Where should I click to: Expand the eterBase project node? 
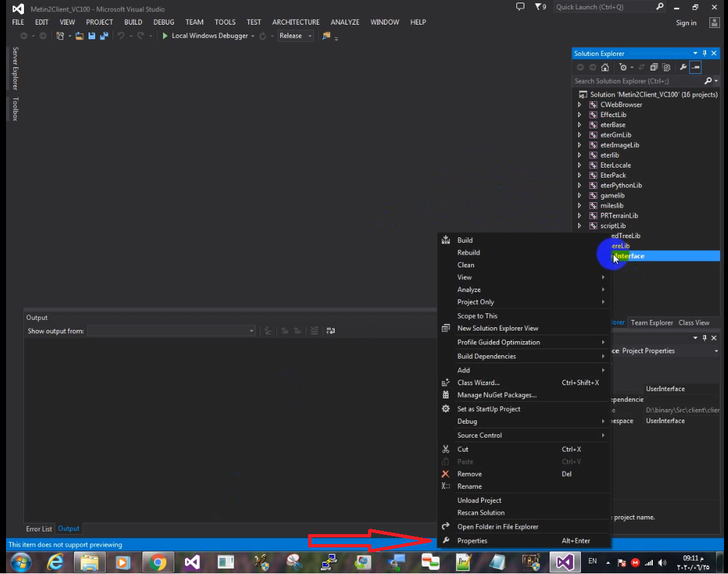(580, 125)
